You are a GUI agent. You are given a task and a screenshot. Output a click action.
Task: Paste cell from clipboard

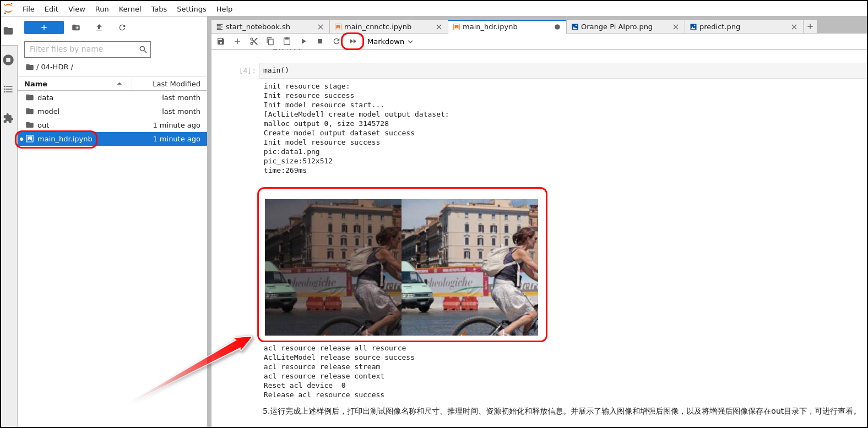[287, 41]
